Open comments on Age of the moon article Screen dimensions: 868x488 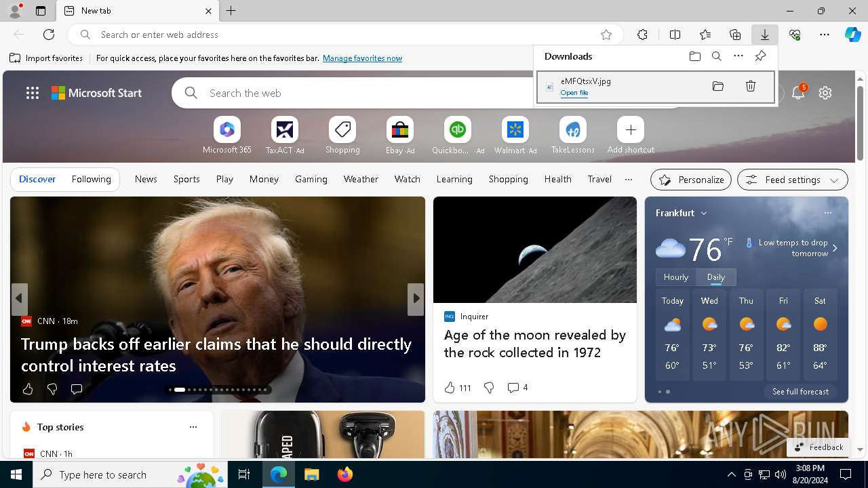click(x=517, y=388)
